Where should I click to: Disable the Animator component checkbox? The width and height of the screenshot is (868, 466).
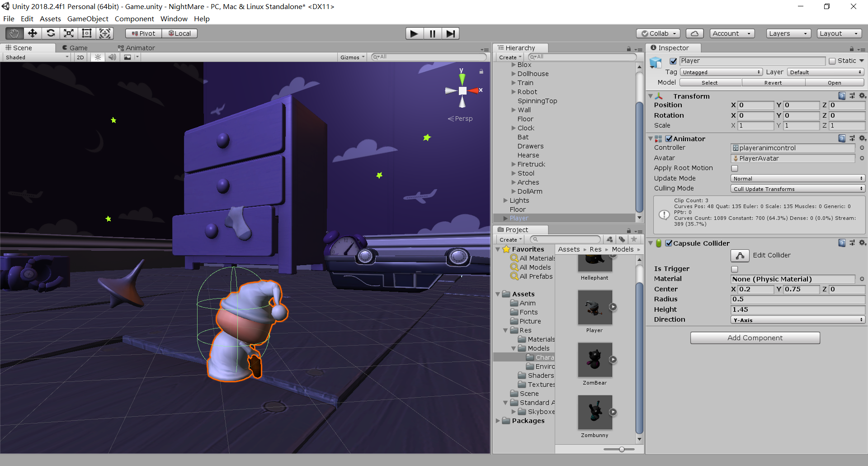pyautogui.click(x=669, y=138)
